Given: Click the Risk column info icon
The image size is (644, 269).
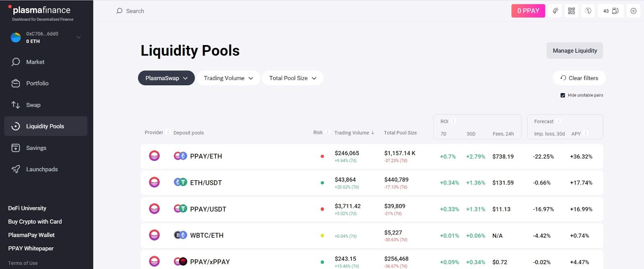Looking at the screenshot, I should click(328, 132).
